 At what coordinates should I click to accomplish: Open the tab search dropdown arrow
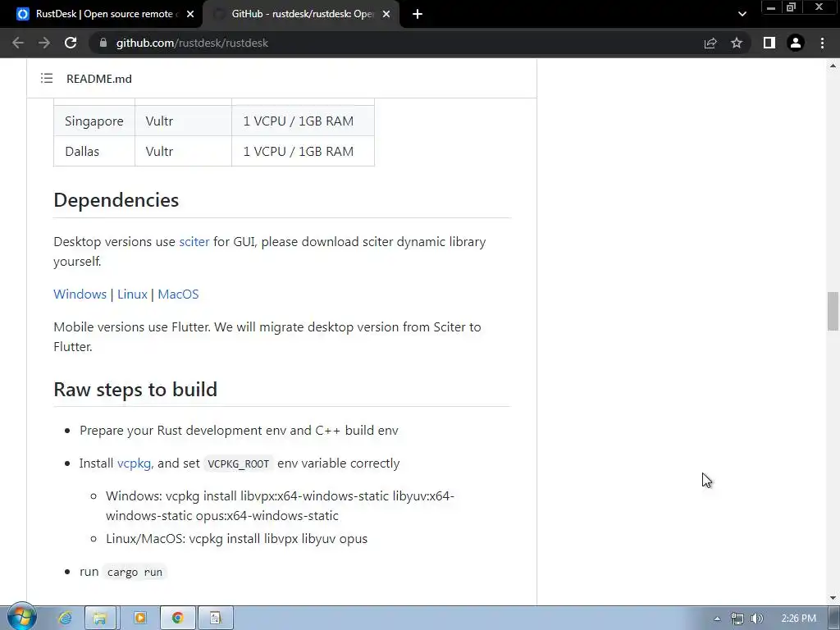click(x=742, y=14)
